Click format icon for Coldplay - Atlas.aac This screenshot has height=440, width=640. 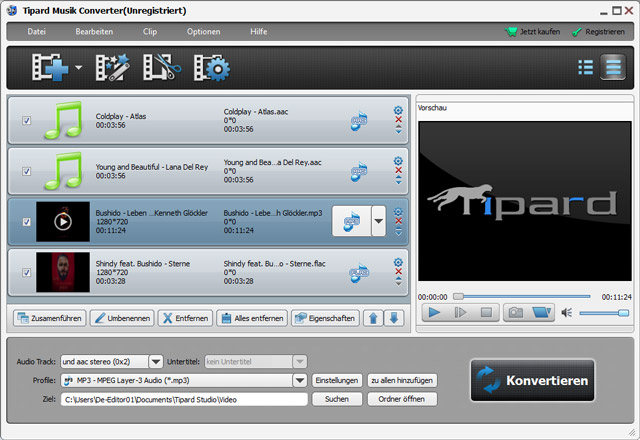tap(359, 121)
